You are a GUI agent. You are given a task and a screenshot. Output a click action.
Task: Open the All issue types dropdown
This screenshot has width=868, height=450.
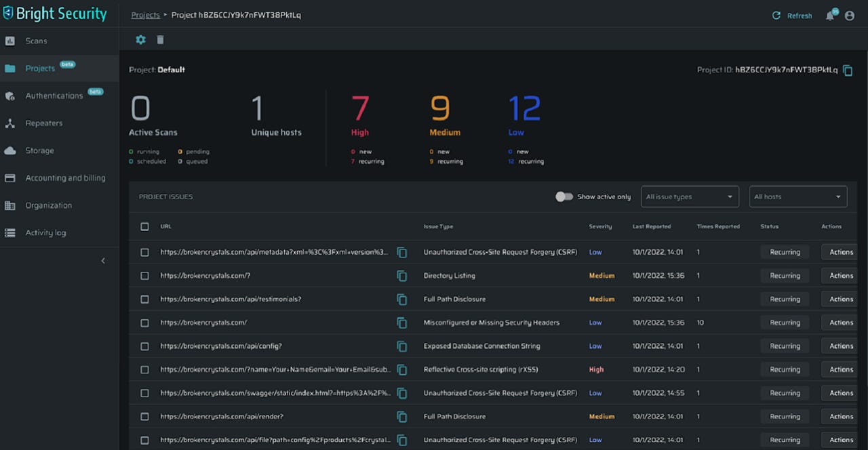click(690, 196)
